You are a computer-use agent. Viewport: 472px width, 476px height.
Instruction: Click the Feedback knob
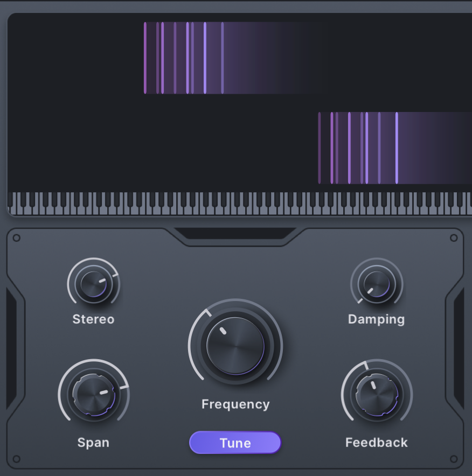[x=377, y=394]
